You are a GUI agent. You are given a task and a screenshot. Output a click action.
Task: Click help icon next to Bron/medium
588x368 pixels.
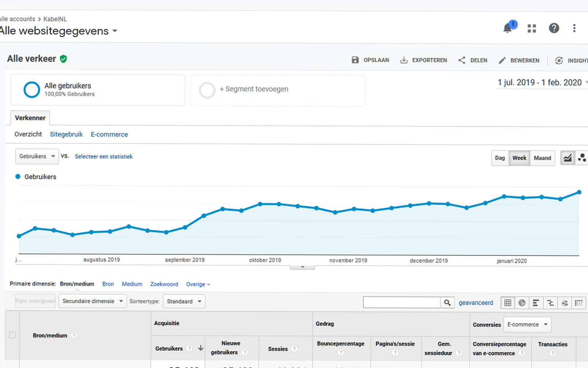click(74, 335)
